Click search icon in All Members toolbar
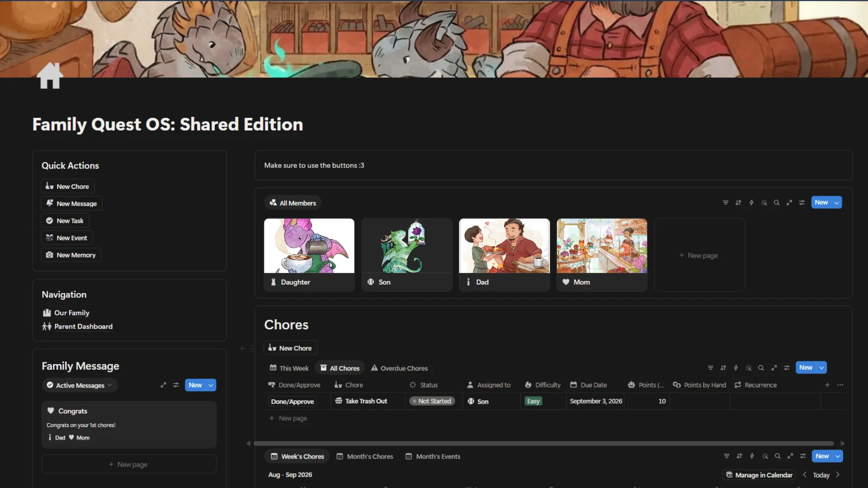This screenshot has height=488, width=868. click(x=777, y=203)
